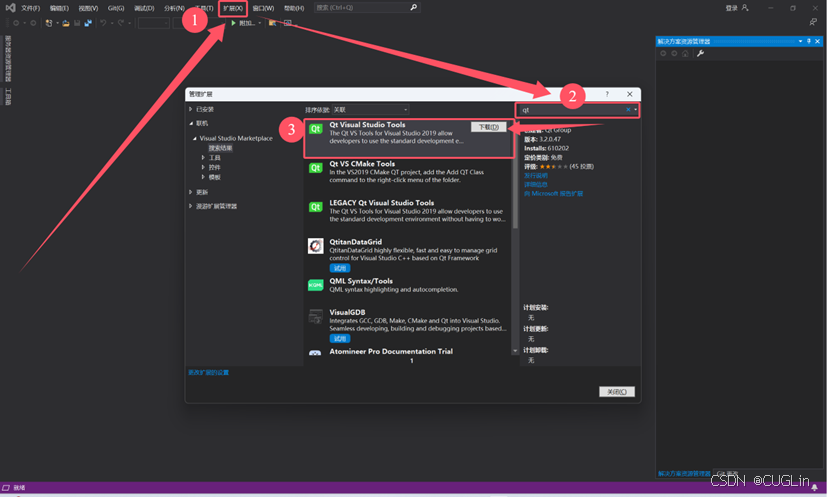
Task: Select the QML Syntax/Tools extension icon
Action: pos(315,285)
